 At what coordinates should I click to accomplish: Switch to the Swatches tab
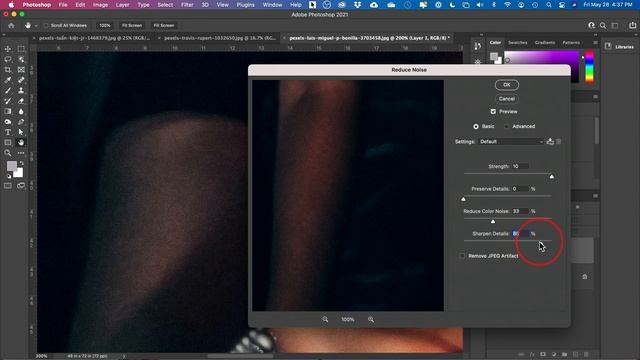click(x=518, y=42)
